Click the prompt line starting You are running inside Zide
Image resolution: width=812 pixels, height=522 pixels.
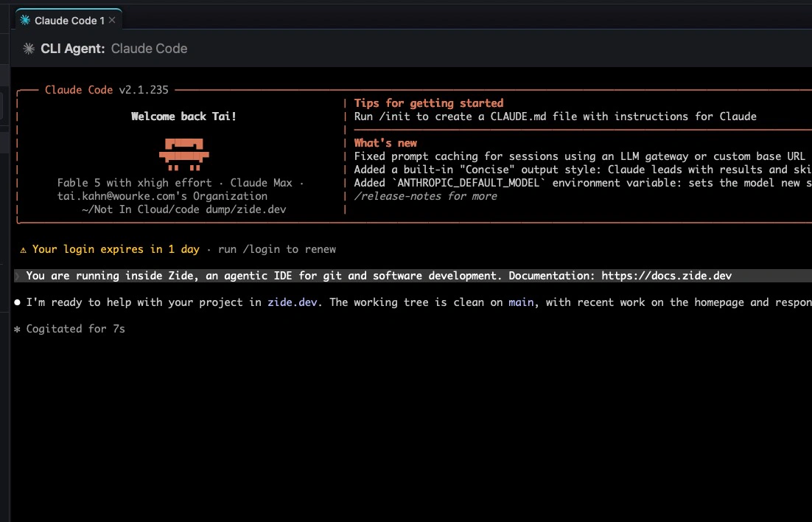point(413,276)
